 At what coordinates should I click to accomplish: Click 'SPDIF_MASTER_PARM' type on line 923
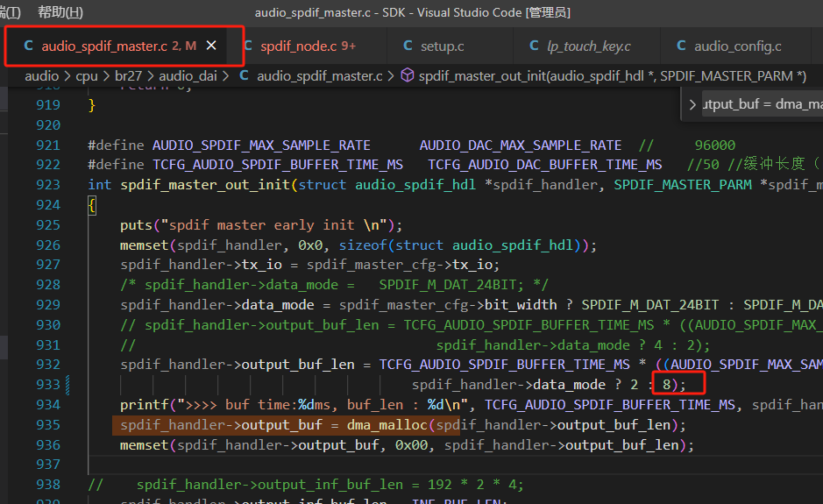(x=683, y=185)
